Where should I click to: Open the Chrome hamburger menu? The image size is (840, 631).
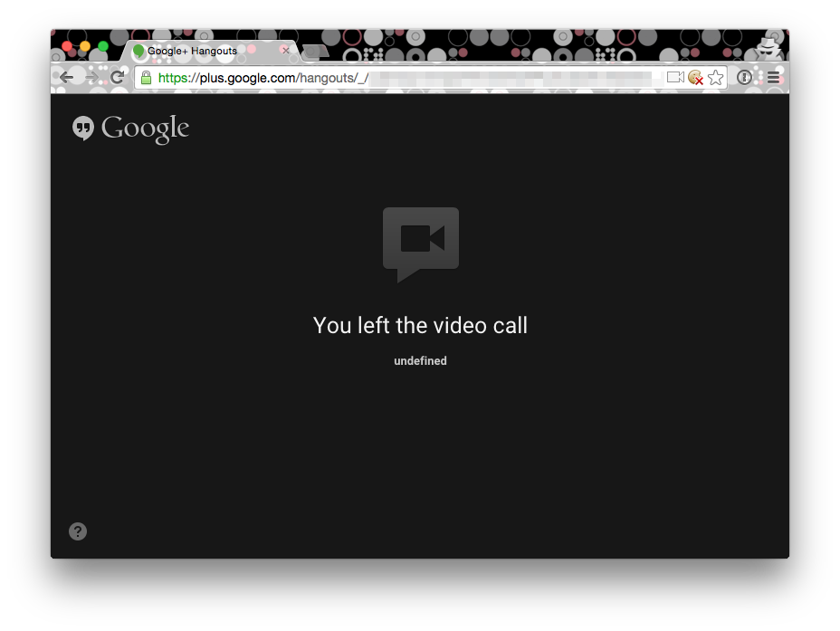pos(773,78)
